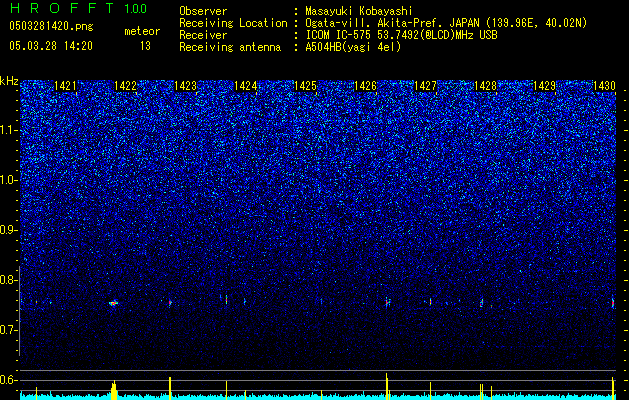Image resolution: width=629 pixels, height=400 pixels.
Task: Click the HROFFT program title
Action: click(61, 8)
